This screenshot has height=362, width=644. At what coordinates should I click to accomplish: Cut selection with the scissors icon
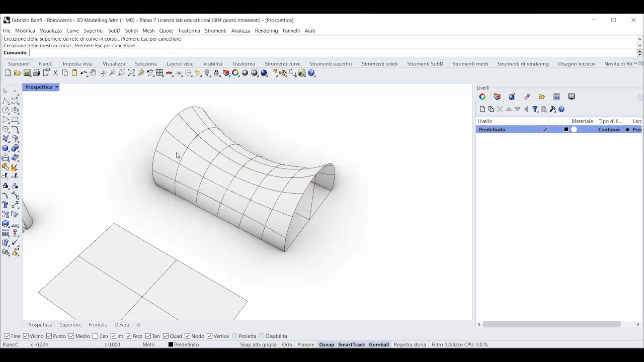click(55, 73)
